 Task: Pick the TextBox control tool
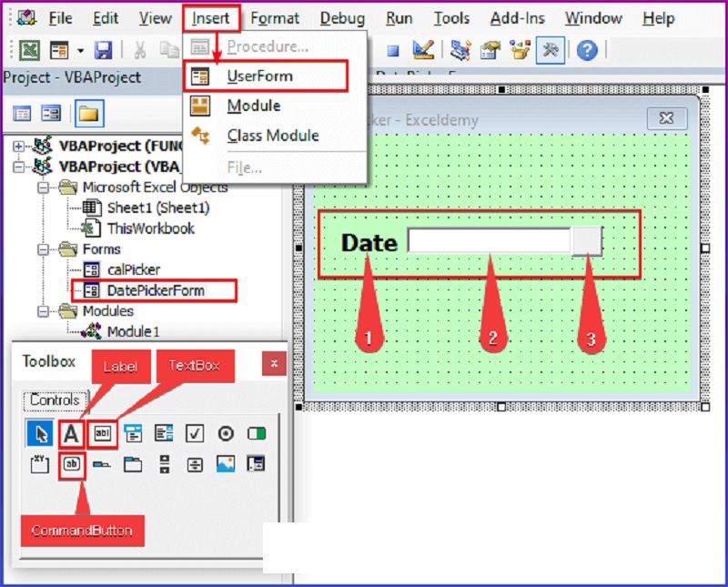103,433
